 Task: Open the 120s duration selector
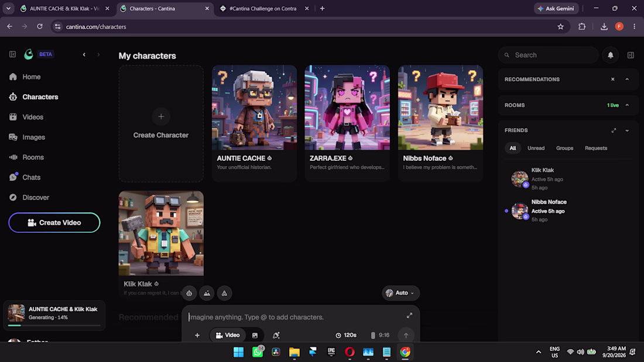coord(346,335)
